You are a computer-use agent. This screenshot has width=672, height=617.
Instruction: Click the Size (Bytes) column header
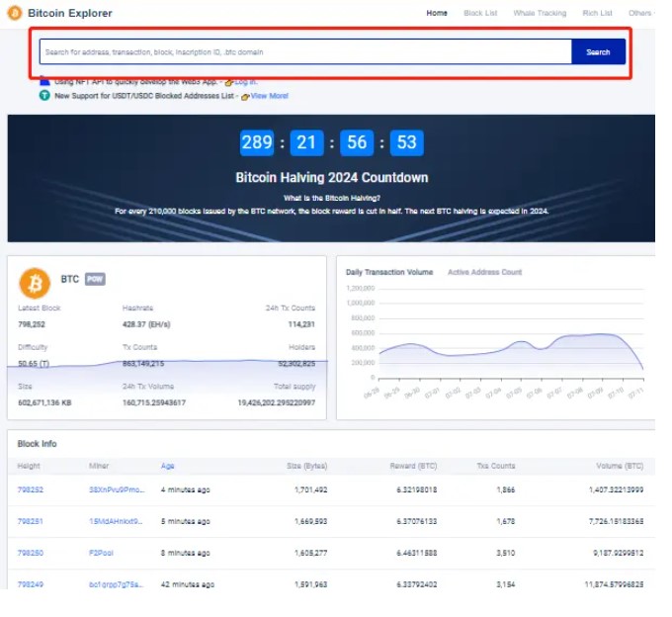pos(307,466)
